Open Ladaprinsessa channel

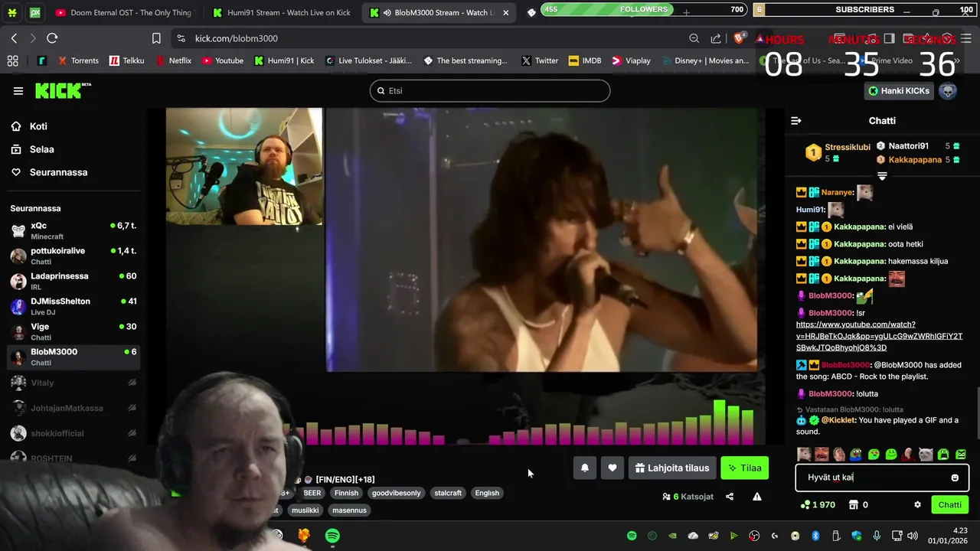click(73, 281)
